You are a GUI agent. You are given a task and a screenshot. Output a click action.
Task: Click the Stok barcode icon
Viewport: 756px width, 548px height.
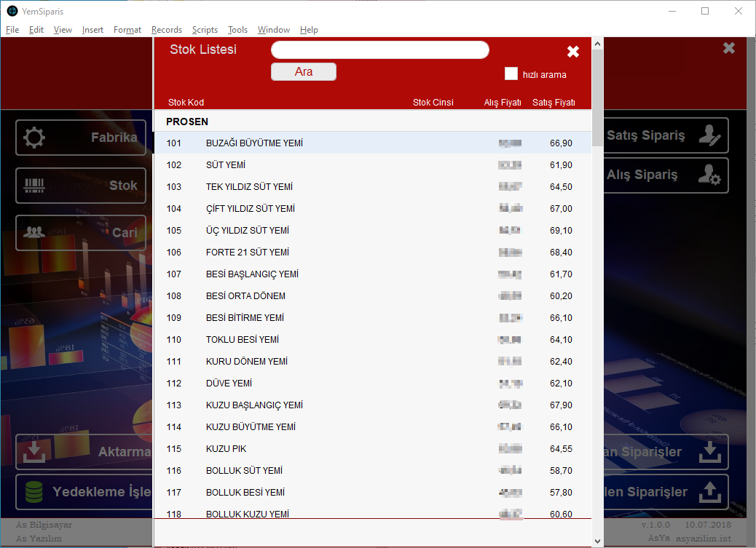(x=34, y=186)
